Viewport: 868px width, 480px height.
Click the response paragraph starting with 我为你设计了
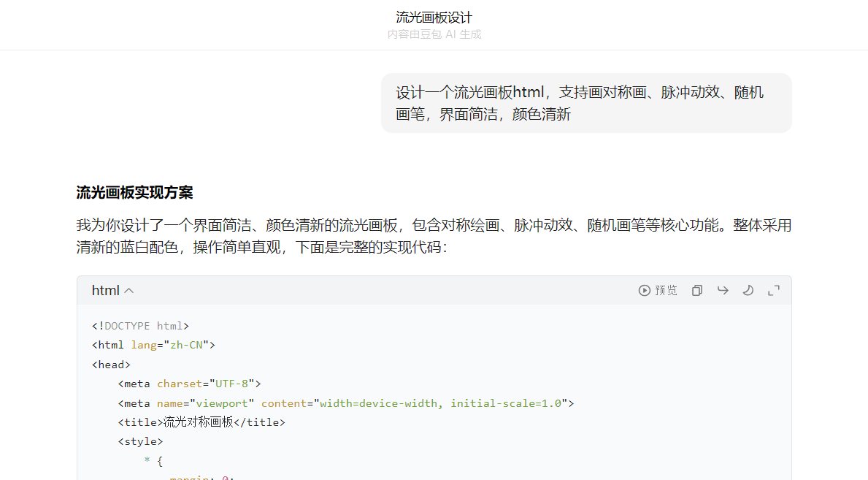434,236
